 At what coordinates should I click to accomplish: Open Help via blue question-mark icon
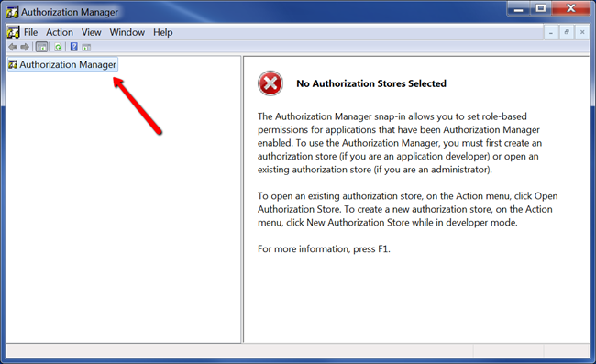[74, 47]
